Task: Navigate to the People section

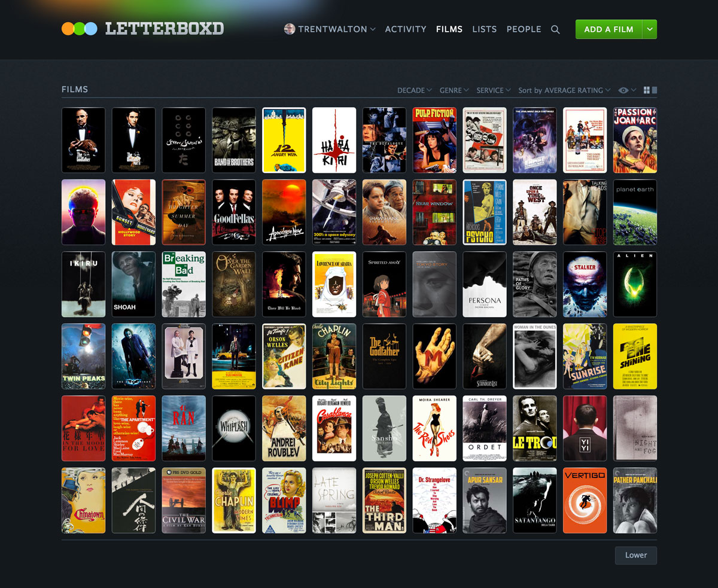Action: point(524,29)
